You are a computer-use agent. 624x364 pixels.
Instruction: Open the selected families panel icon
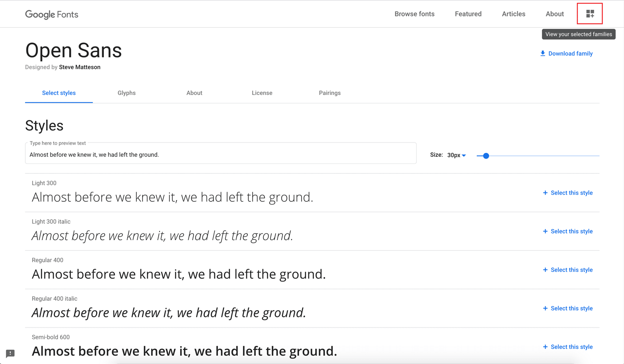coord(590,14)
